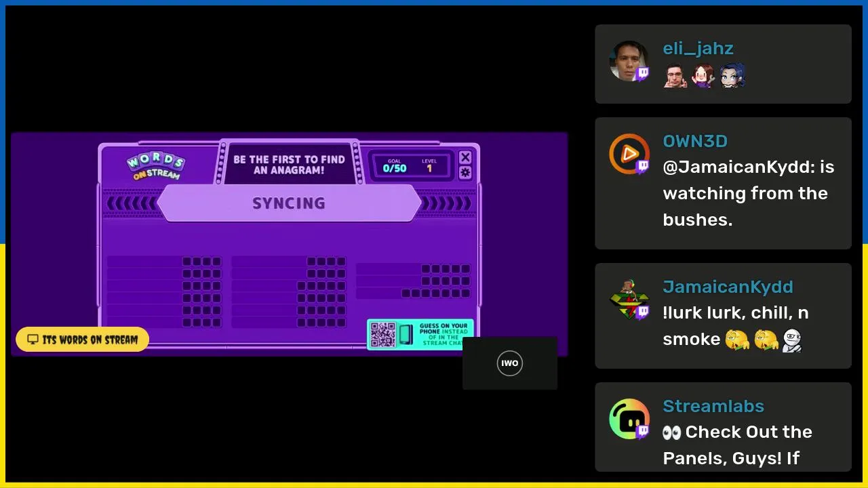Image resolution: width=868 pixels, height=488 pixels.
Task: Click the Streamlabs avatar logo
Action: 629,419
